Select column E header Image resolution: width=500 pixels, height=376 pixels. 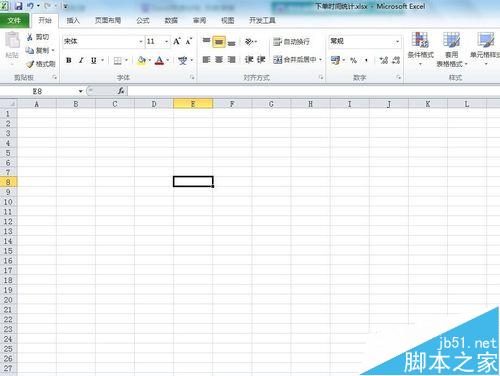193,104
